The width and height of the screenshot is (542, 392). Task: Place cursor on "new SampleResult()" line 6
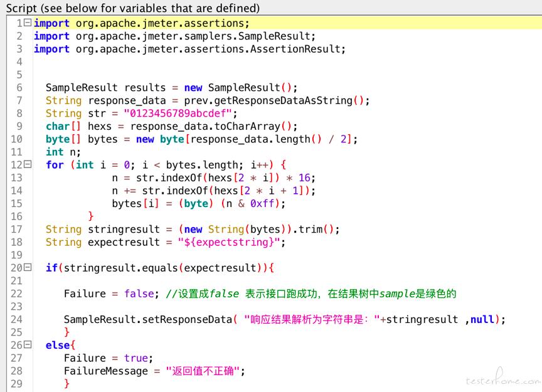click(241, 88)
